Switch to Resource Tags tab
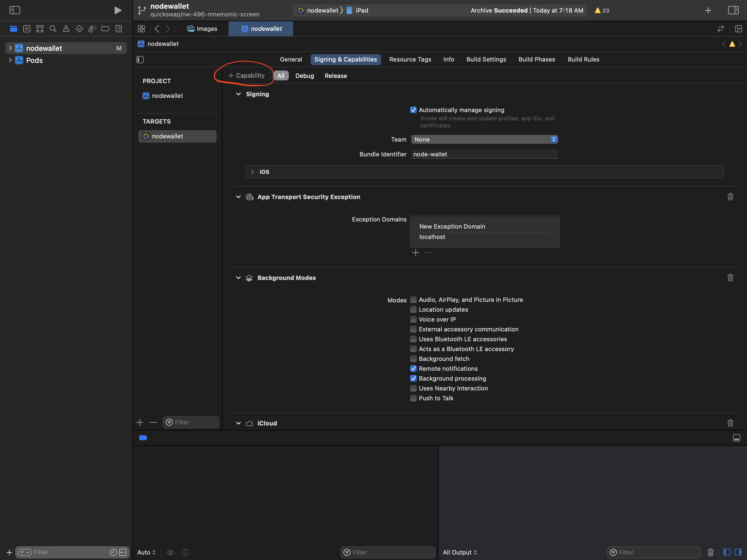The image size is (747, 560). [x=410, y=59]
